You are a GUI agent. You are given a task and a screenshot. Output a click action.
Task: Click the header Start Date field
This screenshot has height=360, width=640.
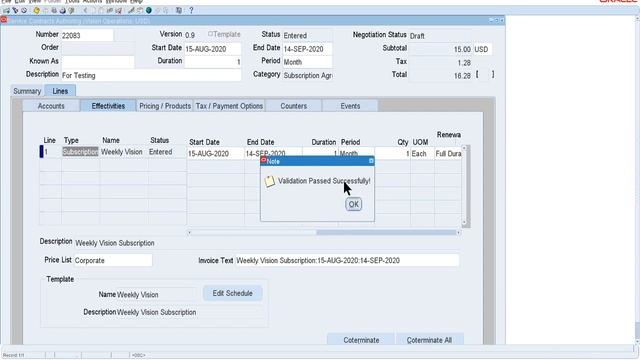[212, 49]
